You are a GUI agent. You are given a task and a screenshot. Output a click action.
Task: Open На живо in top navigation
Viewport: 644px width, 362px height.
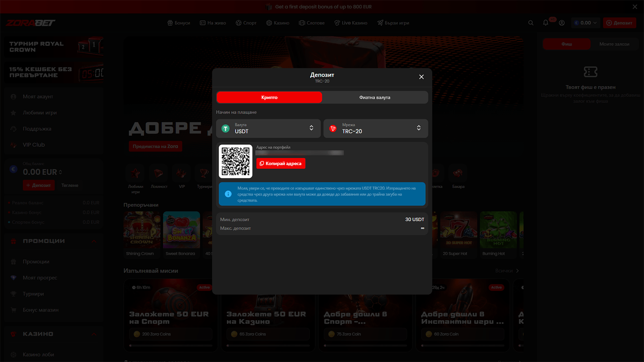click(x=213, y=23)
